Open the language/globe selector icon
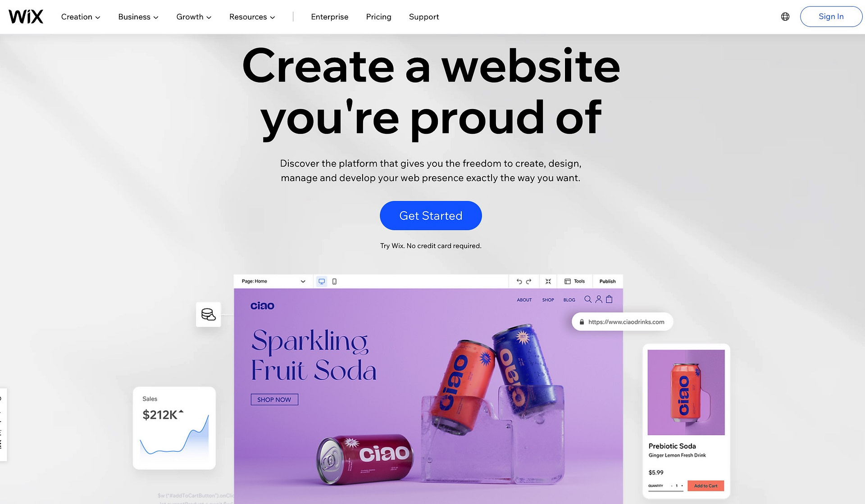The width and height of the screenshot is (865, 504). (x=785, y=16)
